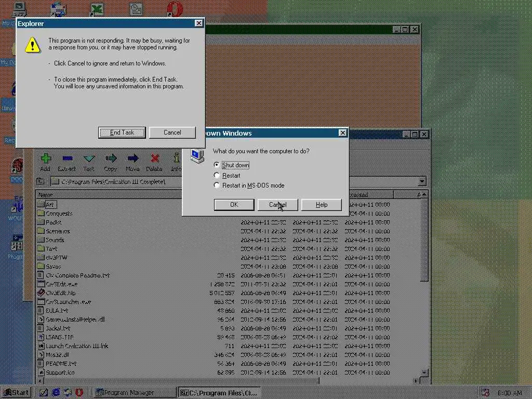The image size is (532, 399).
Task: Click OK in Shut Down Windows dialog
Action: (234, 205)
